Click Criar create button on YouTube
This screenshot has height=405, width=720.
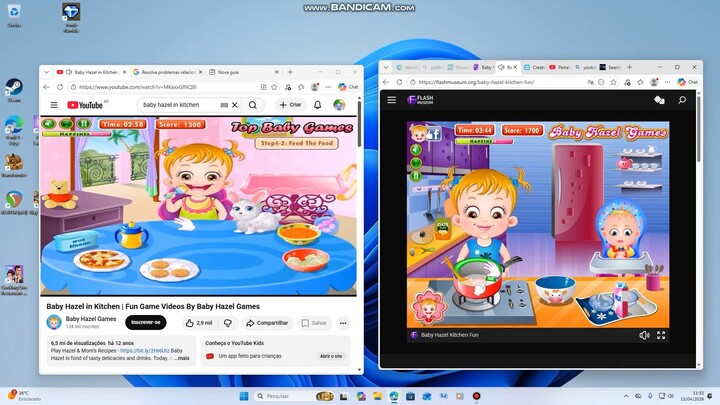pyautogui.click(x=290, y=105)
